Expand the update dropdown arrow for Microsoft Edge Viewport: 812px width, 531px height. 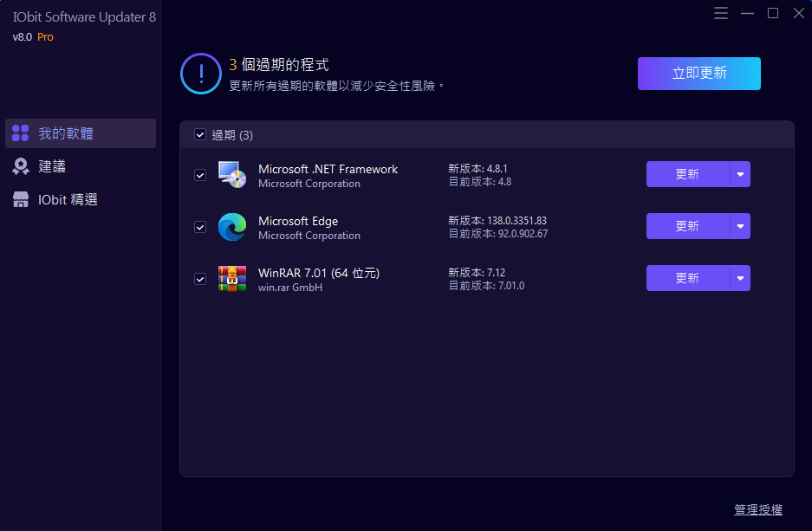point(740,226)
